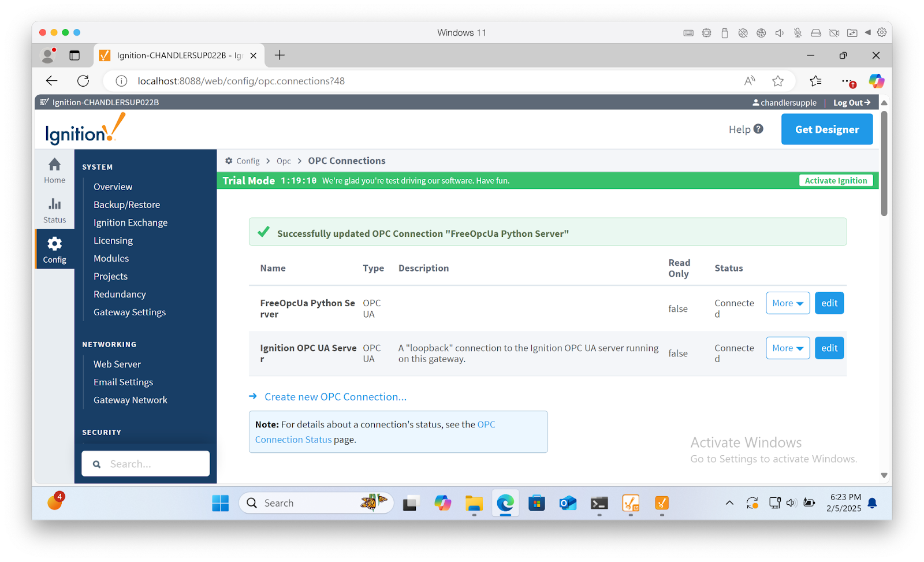Click Activate Ignition button in trial banner
Viewport: 924px width, 562px height.
(x=836, y=181)
